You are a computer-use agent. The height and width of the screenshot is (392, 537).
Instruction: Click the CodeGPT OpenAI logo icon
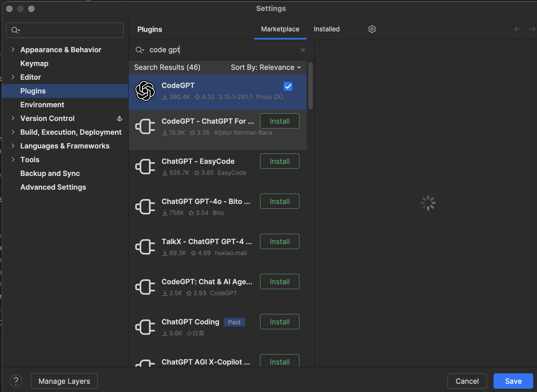click(x=145, y=91)
